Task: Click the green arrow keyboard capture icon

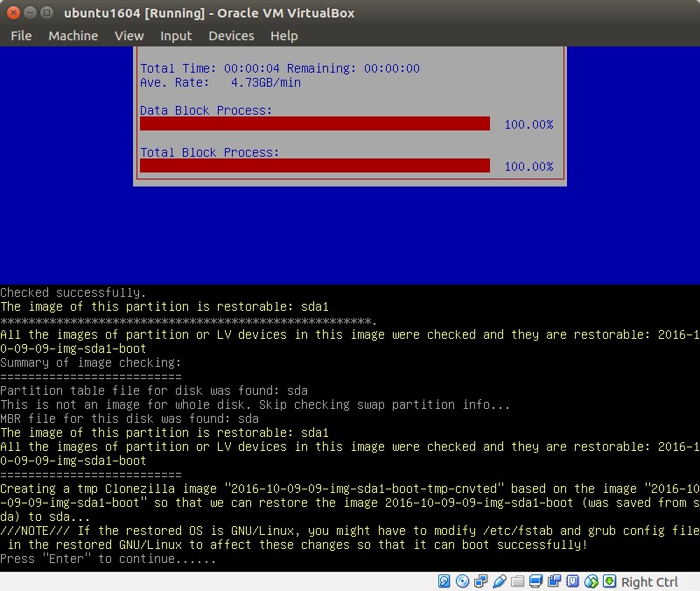Action: click(609, 582)
